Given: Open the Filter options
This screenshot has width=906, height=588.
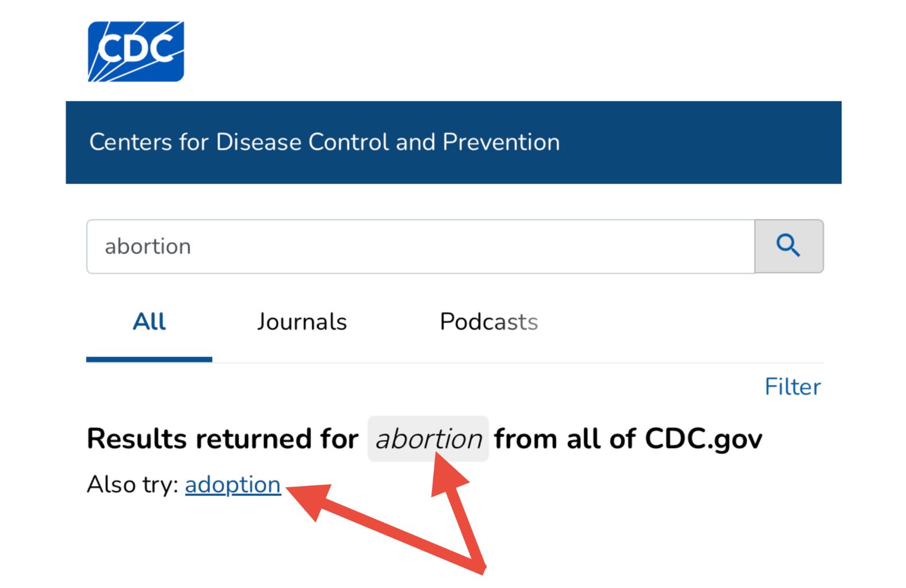Looking at the screenshot, I should tap(792, 387).
